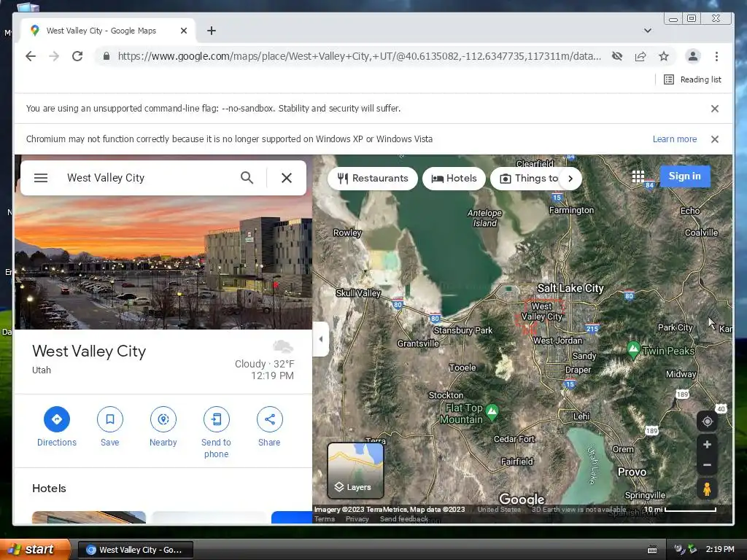Reload the Google Maps page
The height and width of the screenshot is (560, 747).
pos(77,56)
